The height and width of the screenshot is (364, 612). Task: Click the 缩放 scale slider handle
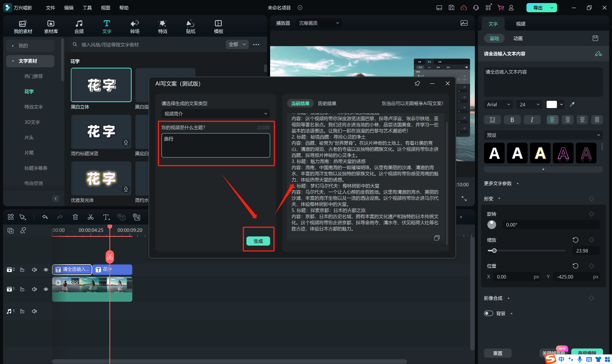click(494, 251)
